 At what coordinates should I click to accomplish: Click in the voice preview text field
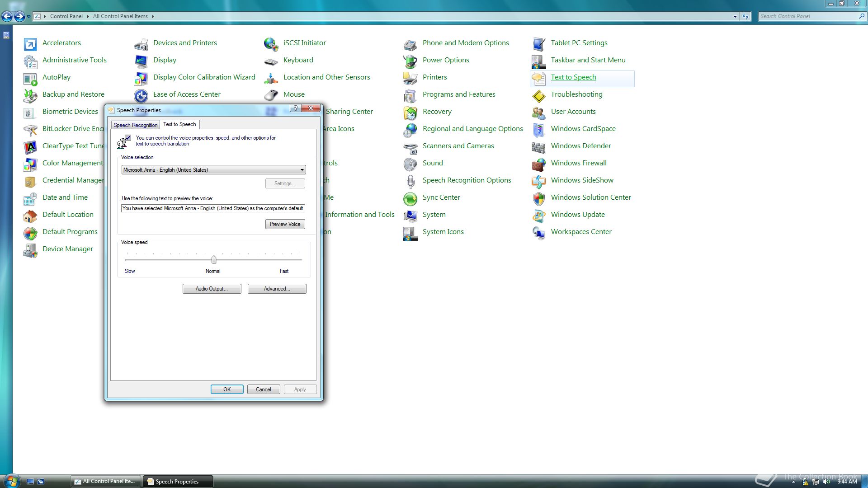(x=213, y=208)
